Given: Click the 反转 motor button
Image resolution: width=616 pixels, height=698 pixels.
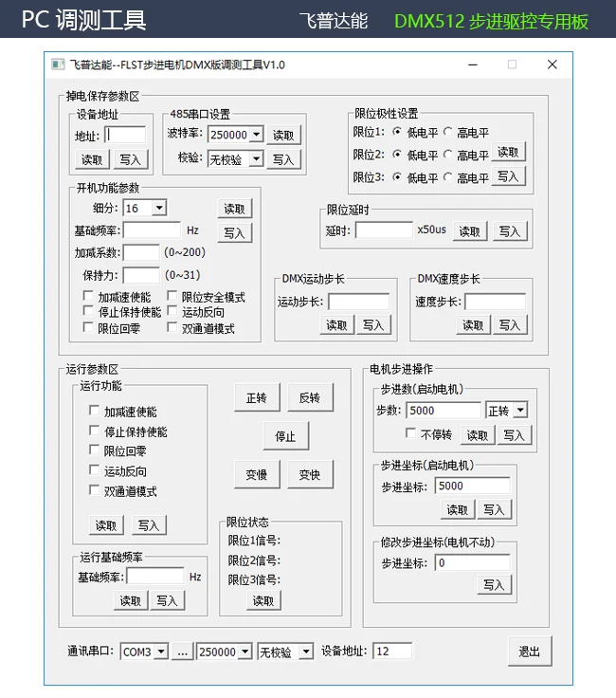Looking at the screenshot, I should 310,397.
